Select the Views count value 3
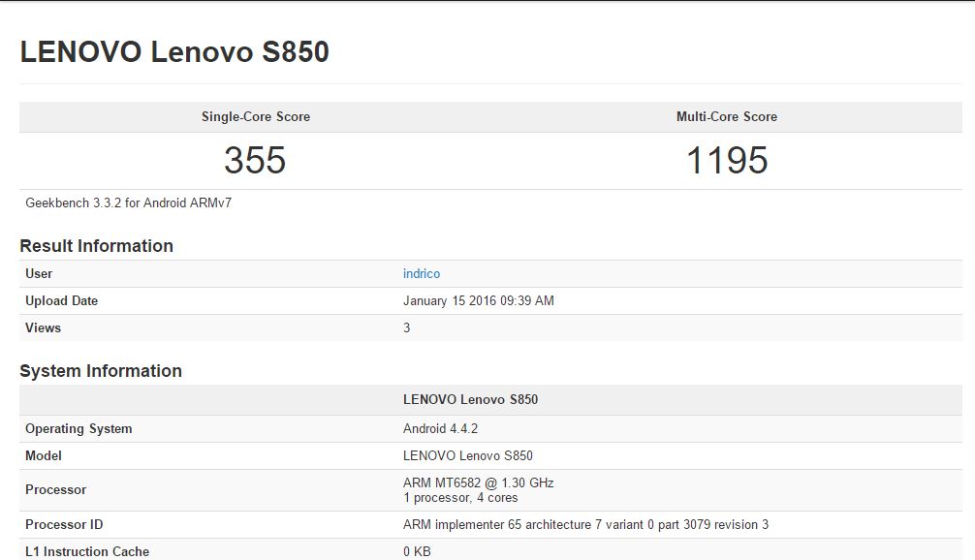The height and width of the screenshot is (560, 975). 407,327
